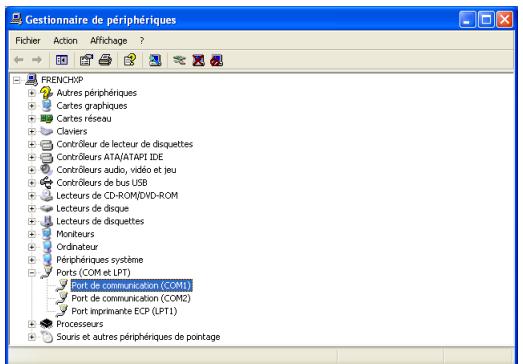Collapse the FRENCHXP root node

point(16,80)
